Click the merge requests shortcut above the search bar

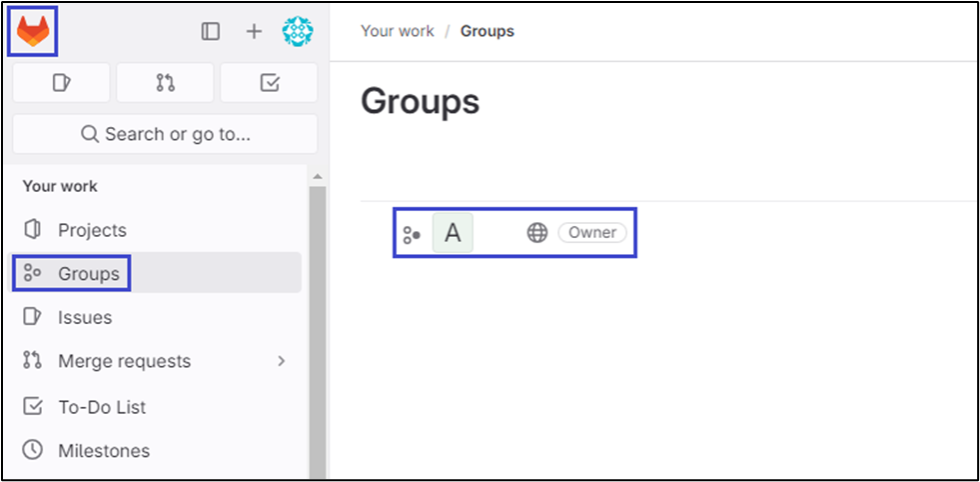165,83
